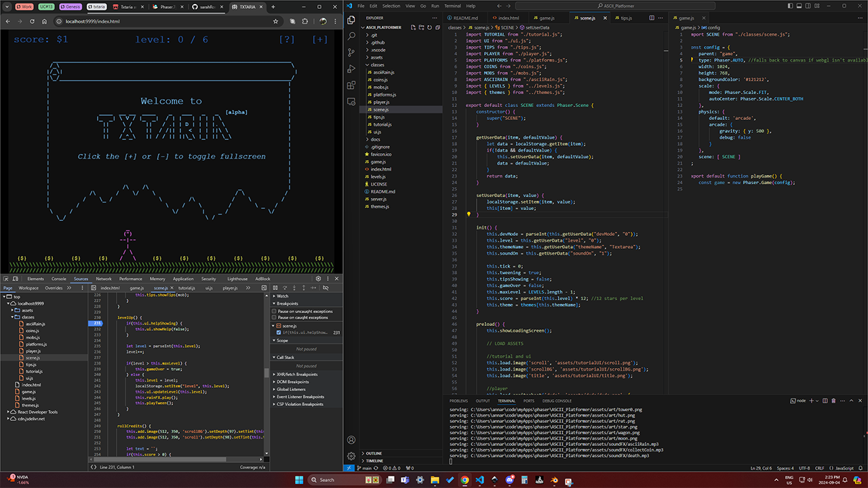Toggle fullscreen with the [+] game button
The width and height of the screenshot is (868, 488).
coord(320,39)
